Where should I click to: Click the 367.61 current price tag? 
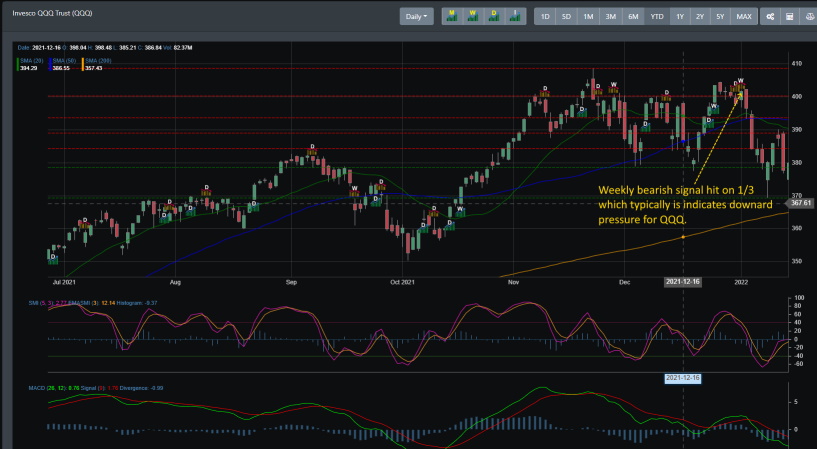[801, 203]
